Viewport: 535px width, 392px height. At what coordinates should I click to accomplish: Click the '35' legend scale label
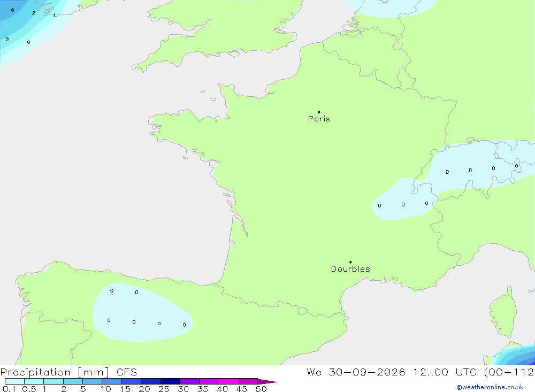tap(203, 389)
